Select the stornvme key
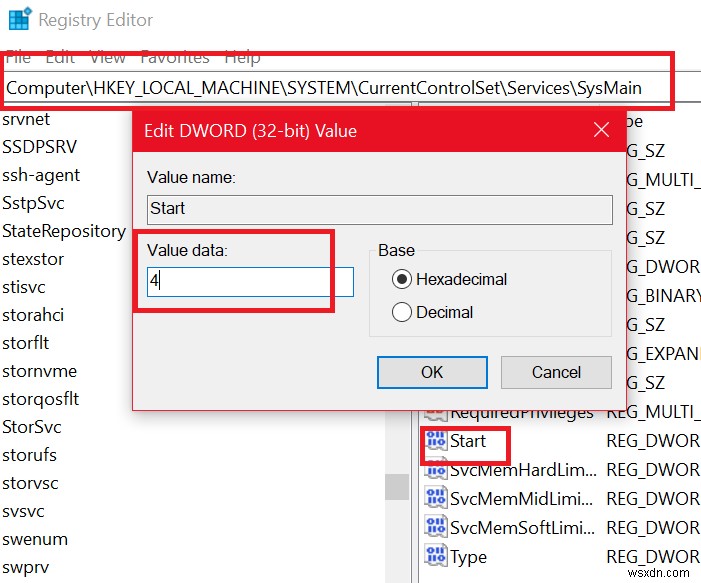This screenshot has width=701, height=583. [x=40, y=371]
